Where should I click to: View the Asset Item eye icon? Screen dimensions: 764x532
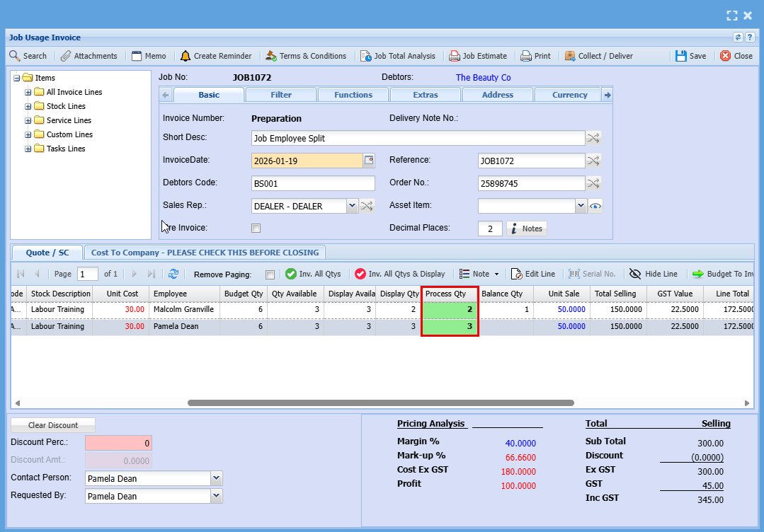[595, 206]
